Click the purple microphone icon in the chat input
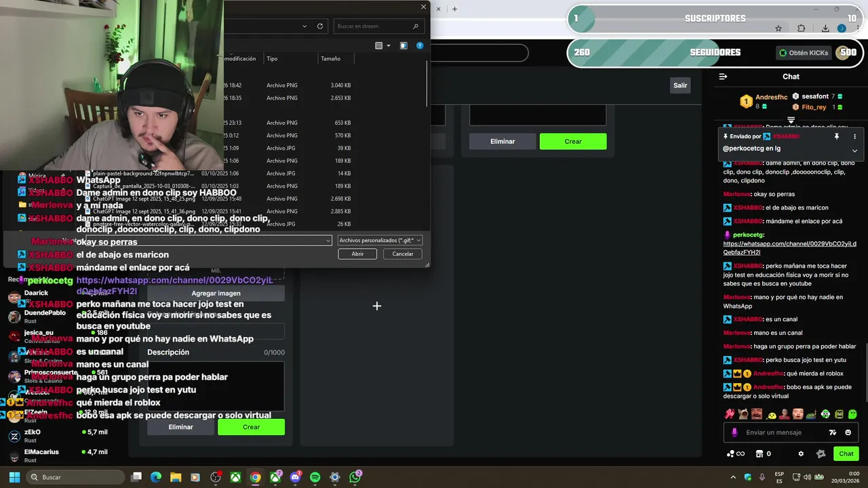 734,432
